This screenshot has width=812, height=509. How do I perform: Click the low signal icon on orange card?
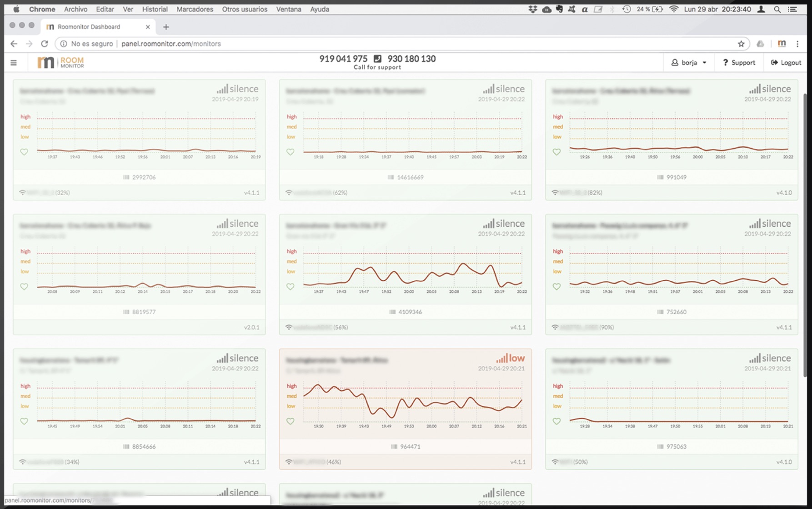click(x=501, y=358)
